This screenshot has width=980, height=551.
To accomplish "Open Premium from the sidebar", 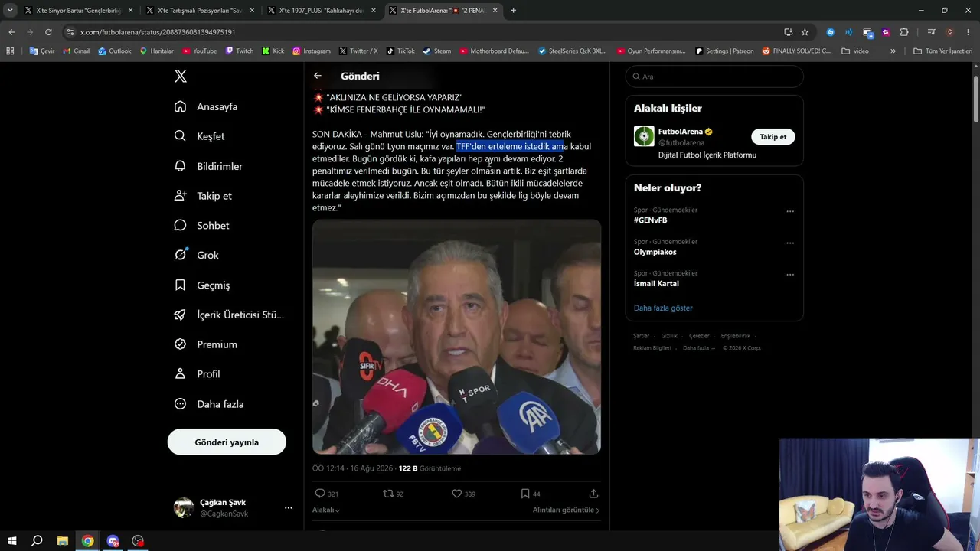I will point(206,344).
